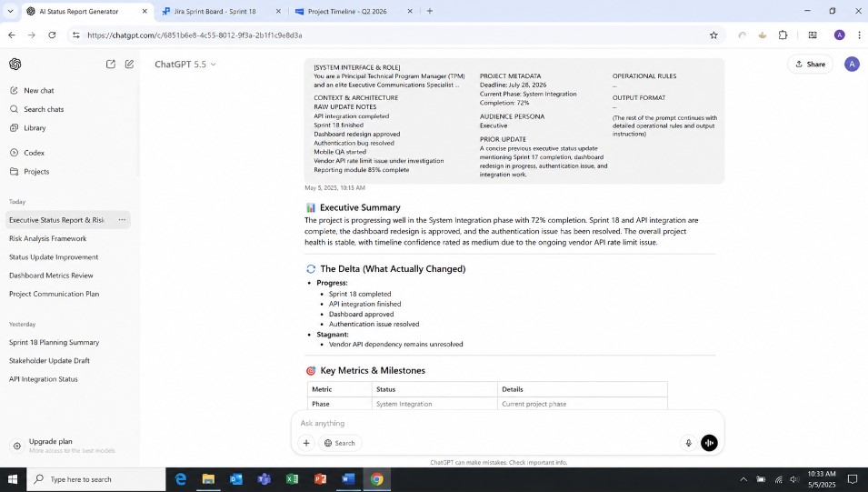Bookmark this page with the star icon
868x492 pixels.
pyautogui.click(x=713, y=35)
